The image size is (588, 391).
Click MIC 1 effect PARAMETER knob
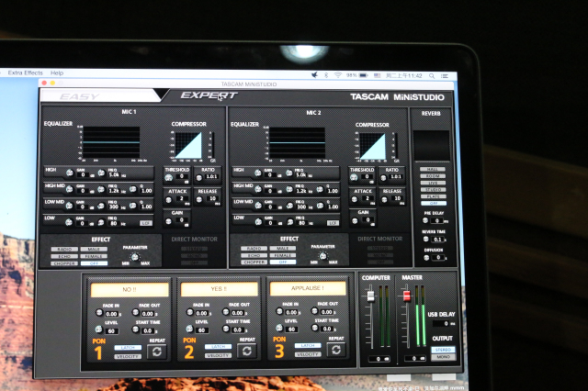tap(135, 257)
